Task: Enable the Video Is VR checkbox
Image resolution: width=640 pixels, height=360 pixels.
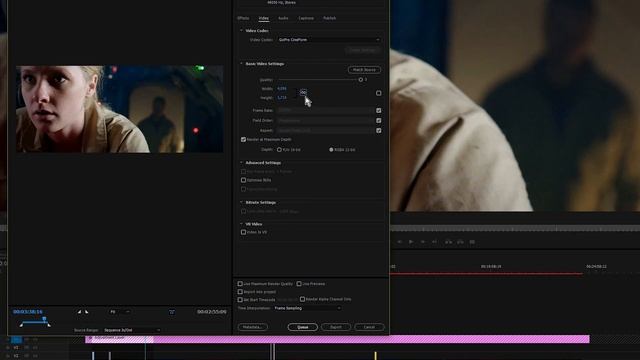Action: pyautogui.click(x=243, y=232)
